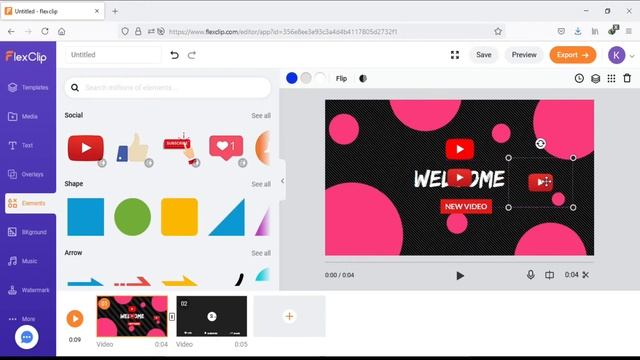Add the blue triangle shape
Image resolution: width=640 pixels, height=360 pixels.
(x=227, y=217)
